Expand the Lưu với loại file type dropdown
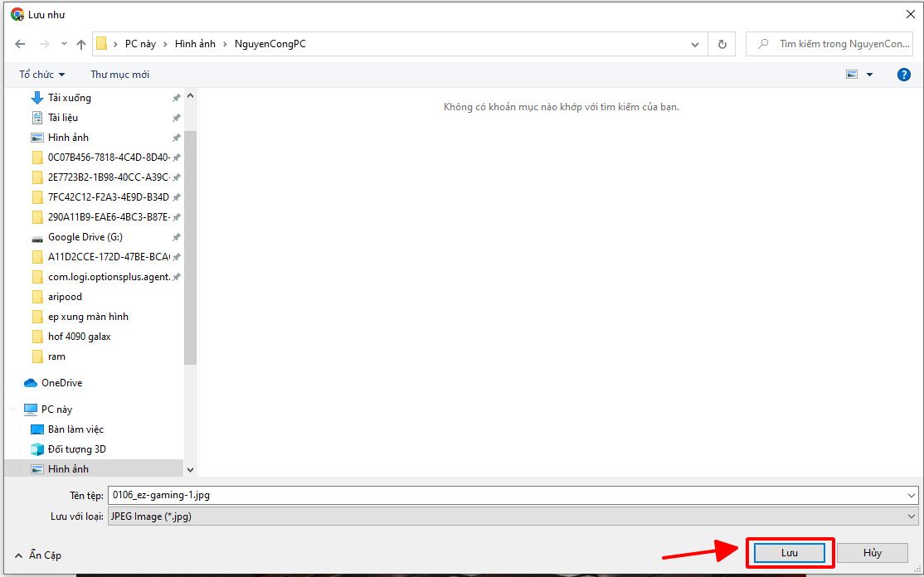The image size is (924, 577). (911, 516)
